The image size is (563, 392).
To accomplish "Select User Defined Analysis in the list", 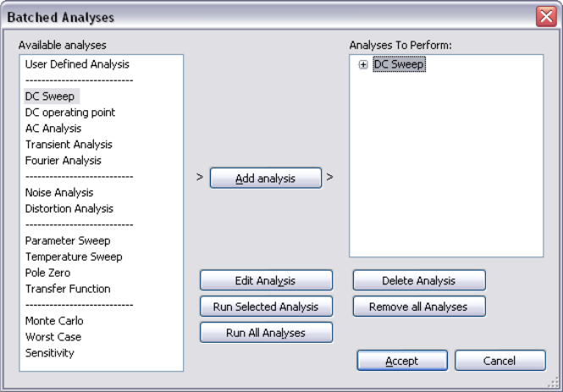I will click(x=77, y=64).
